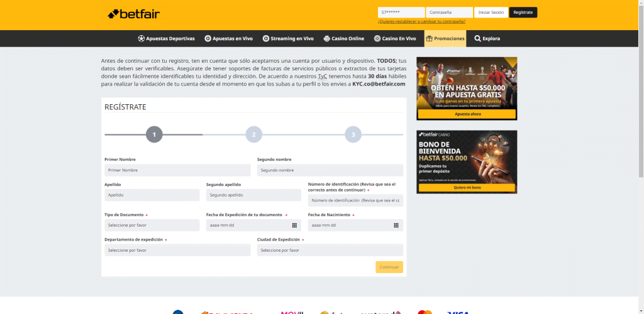Viewport: 644px width, 314px height.
Task: Click step 3 circle in progress bar
Action: [353, 134]
